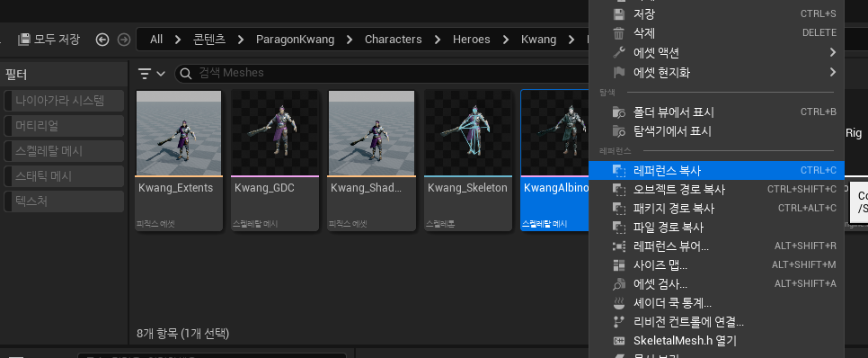Click the Size Map grid icon
Image resolution: width=868 pixels, height=358 pixels.
coord(619,264)
